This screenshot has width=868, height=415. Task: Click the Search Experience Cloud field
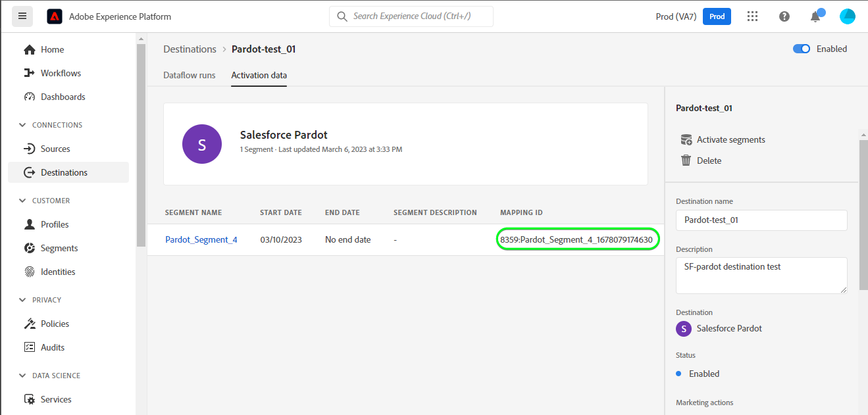pyautogui.click(x=411, y=16)
